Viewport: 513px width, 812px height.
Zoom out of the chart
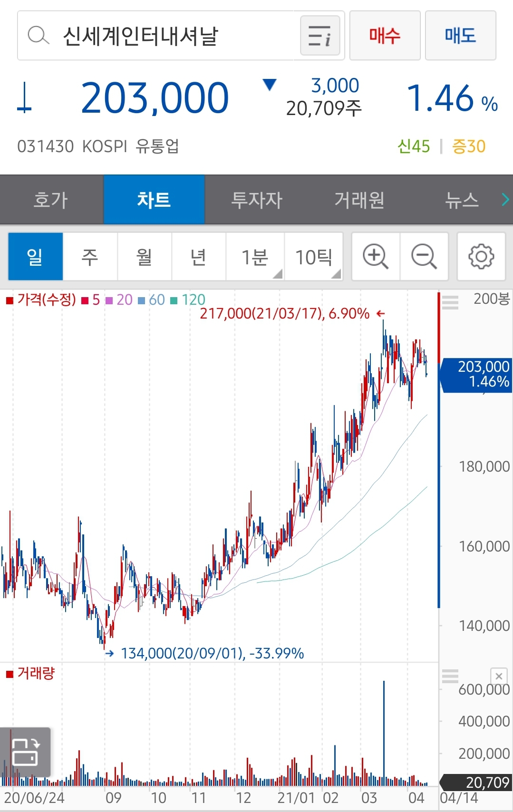pos(424,257)
